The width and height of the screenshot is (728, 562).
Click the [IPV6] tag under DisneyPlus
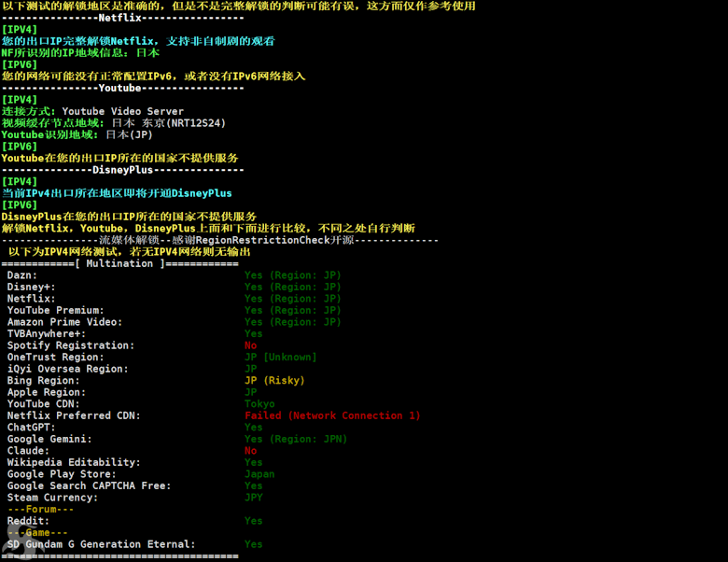pos(19,205)
